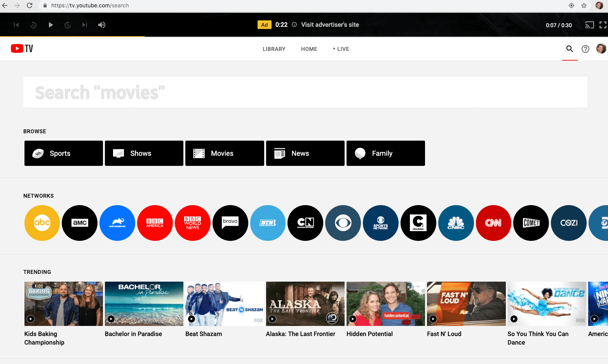The image size is (608, 364).
Task: Select the CNBC network icon
Action: pyautogui.click(x=456, y=223)
